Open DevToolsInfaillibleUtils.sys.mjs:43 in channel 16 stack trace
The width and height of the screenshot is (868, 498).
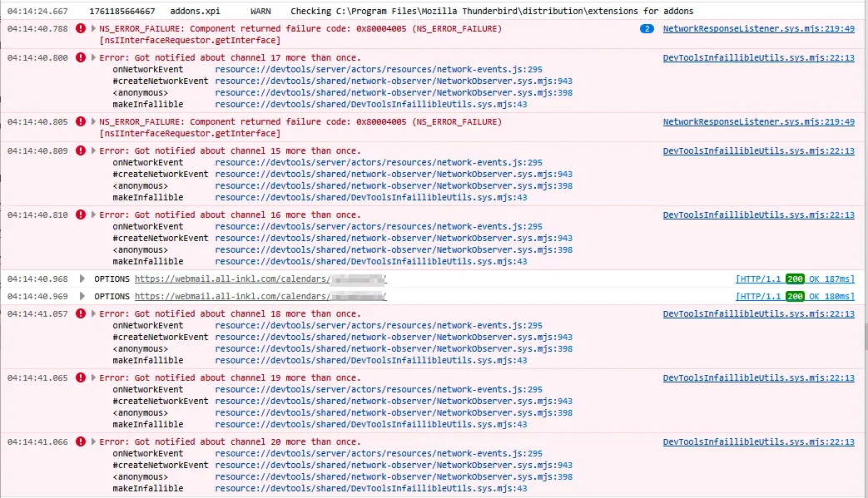371,261
